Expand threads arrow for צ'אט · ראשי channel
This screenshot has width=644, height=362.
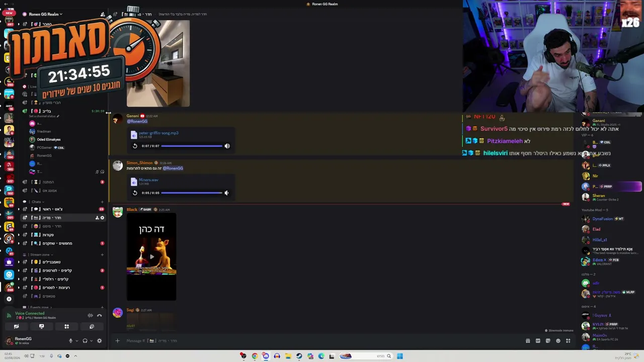(19, 209)
